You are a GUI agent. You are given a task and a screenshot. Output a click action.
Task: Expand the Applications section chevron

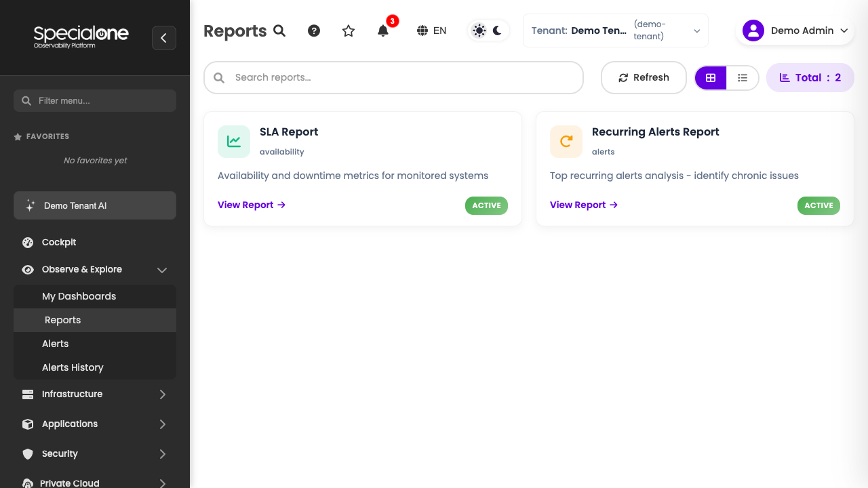tap(162, 424)
